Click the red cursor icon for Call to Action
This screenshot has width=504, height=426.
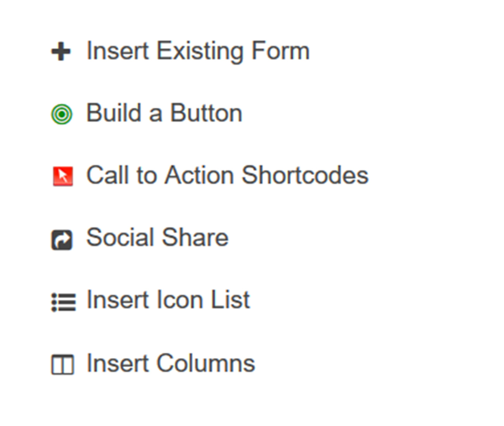63,176
